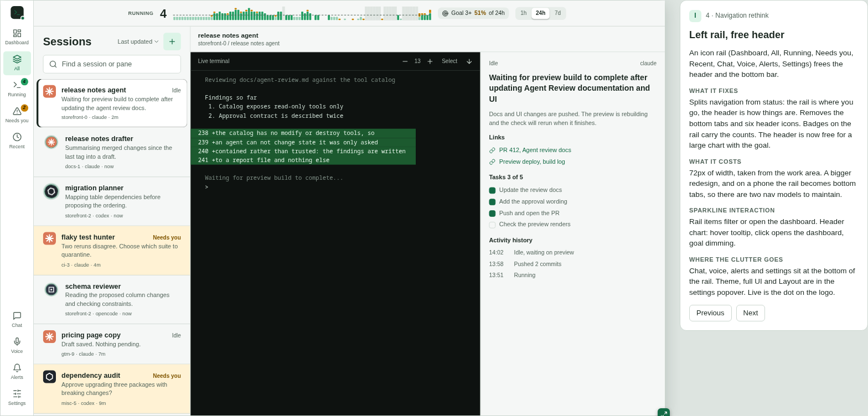Screen dimensions: 868x416
Task: Toggle the Add the approval wording task
Action: tap(492, 202)
